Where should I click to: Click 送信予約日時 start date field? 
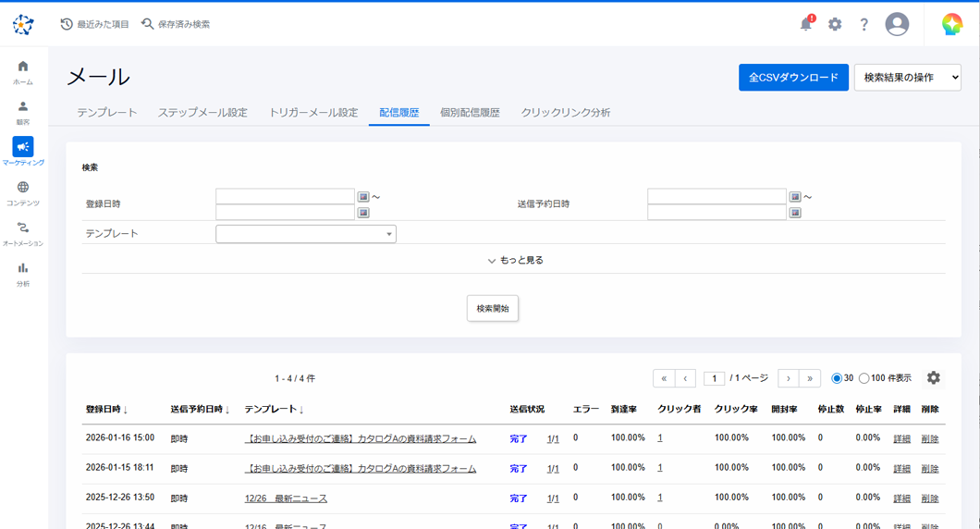pyautogui.click(x=717, y=196)
